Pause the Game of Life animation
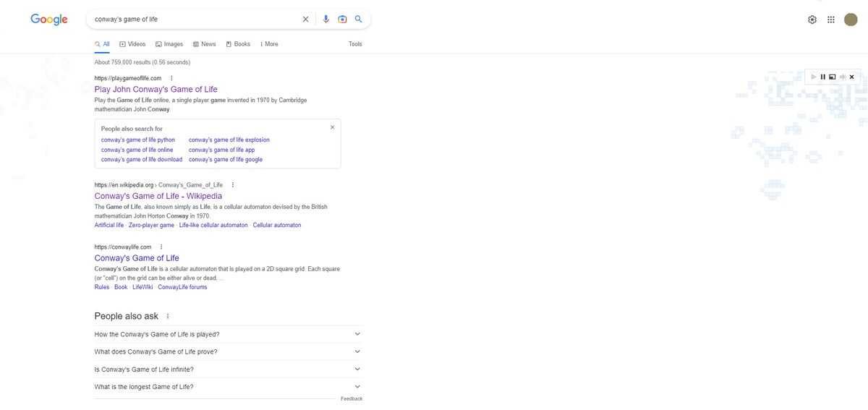Image resolution: width=868 pixels, height=410 pixels. (823, 77)
